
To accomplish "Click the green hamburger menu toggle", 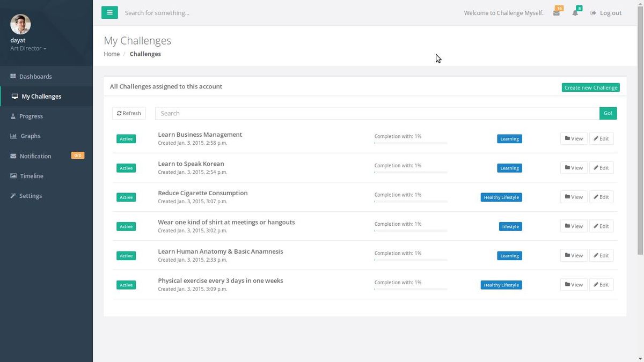I will click(109, 12).
